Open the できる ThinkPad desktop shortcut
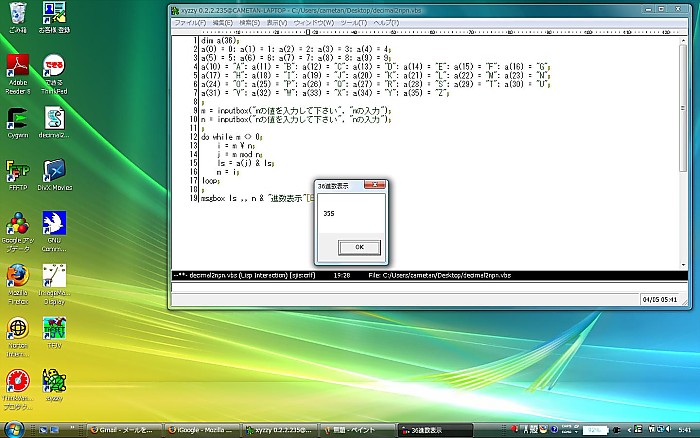 point(54,74)
